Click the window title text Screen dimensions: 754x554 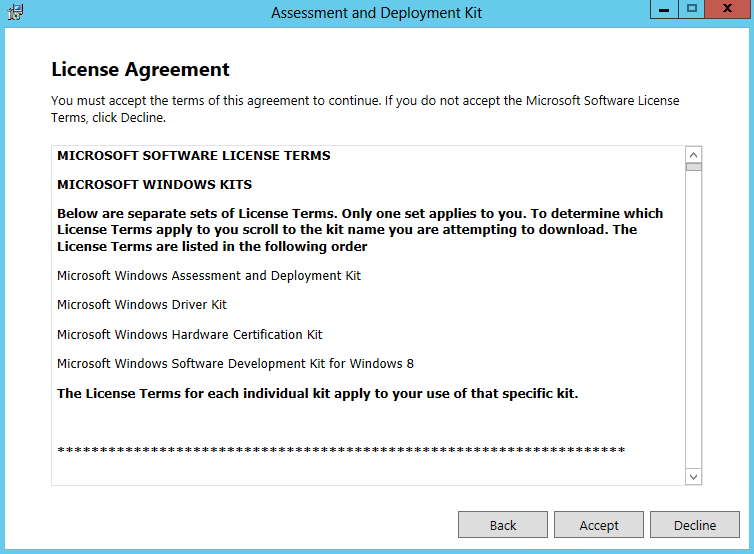pyautogui.click(x=377, y=13)
